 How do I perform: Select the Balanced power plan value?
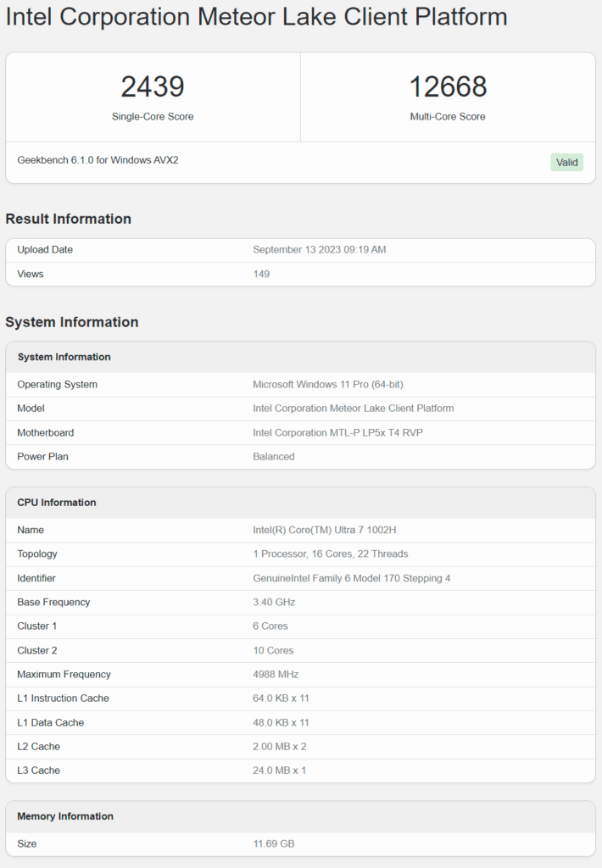coord(274,457)
